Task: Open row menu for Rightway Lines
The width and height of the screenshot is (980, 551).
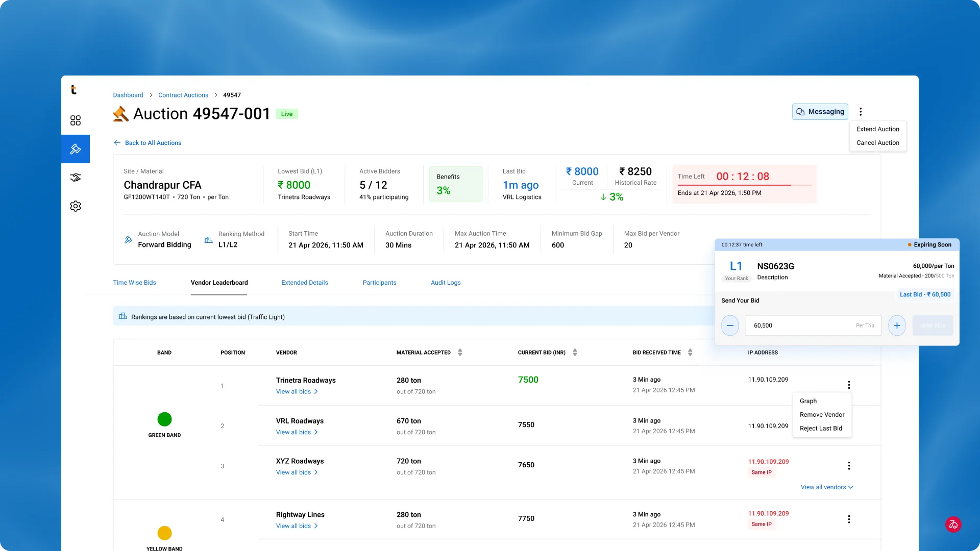Action: [x=849, y=519]
